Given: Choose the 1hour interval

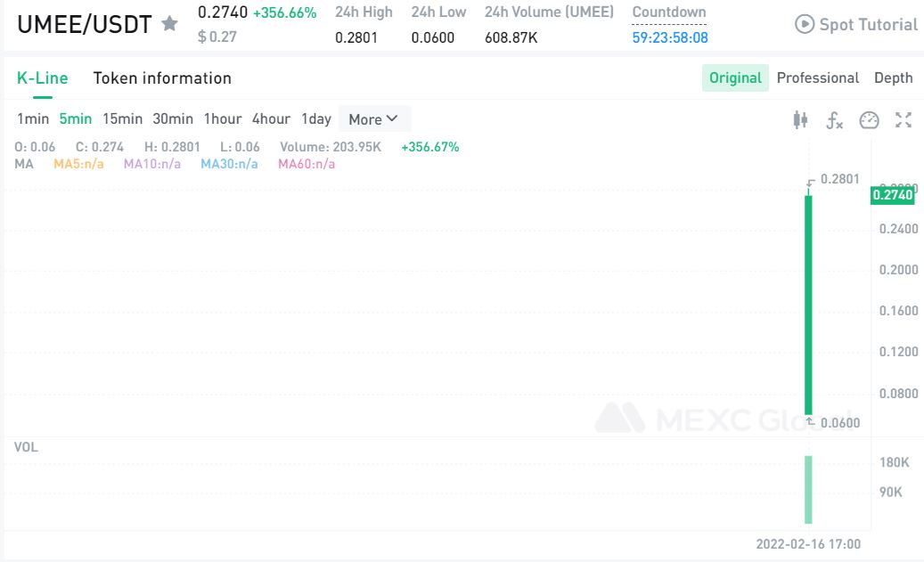Looking at the screenshot, I should tap(223, 119).
